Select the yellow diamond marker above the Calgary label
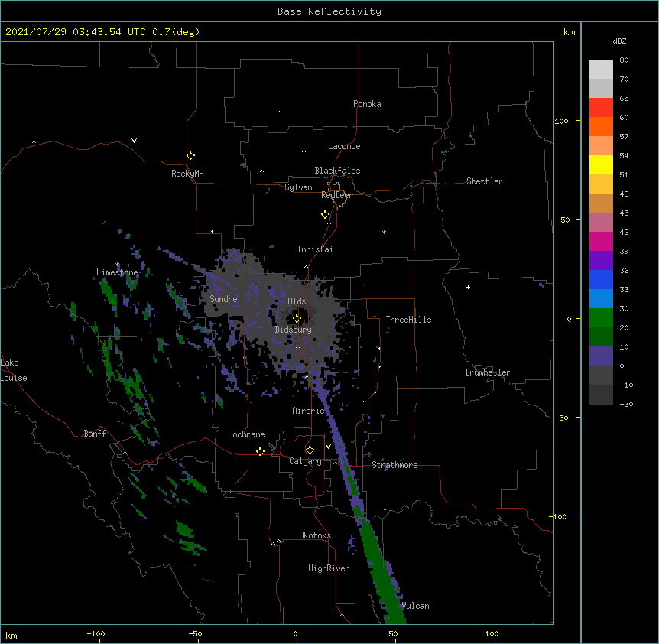Viewport: 659px width, 644px height. pyautogui.click(x=310, y=450)
